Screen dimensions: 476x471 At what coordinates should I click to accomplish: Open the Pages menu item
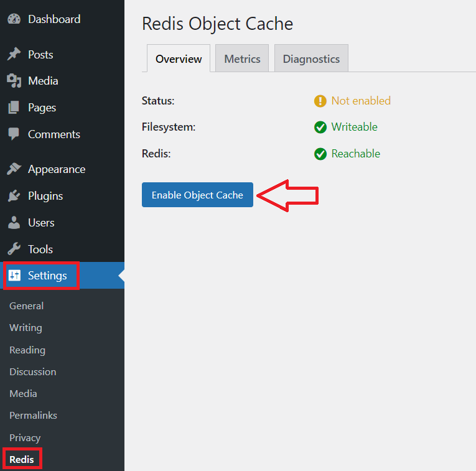pyautogui.click(x=62, y=108)
